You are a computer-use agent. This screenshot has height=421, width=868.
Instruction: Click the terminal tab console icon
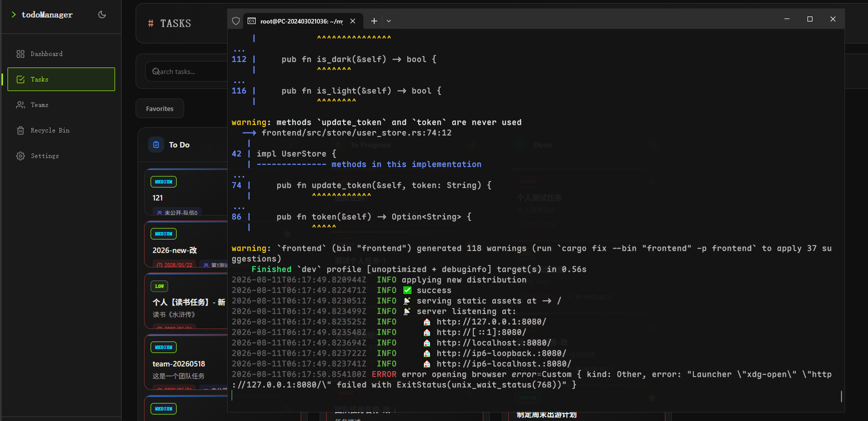[x=252, y=21]
